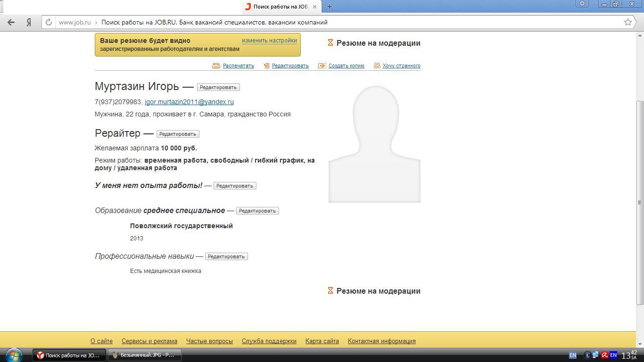Click the printer icon next to Распечатать
The height and width of the screenshot is (362, 644).
point(216,66)
